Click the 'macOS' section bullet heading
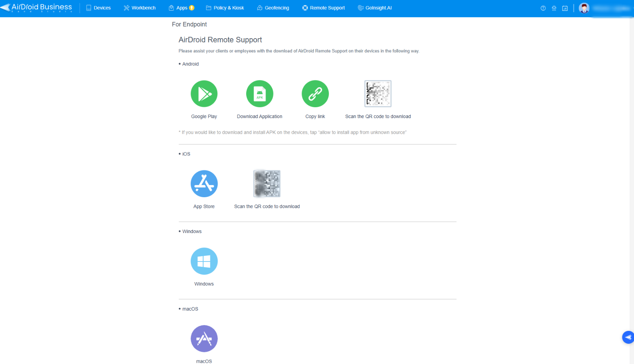Image resolution: width=634 pixels, height=364 pixels. pos(188,309)
